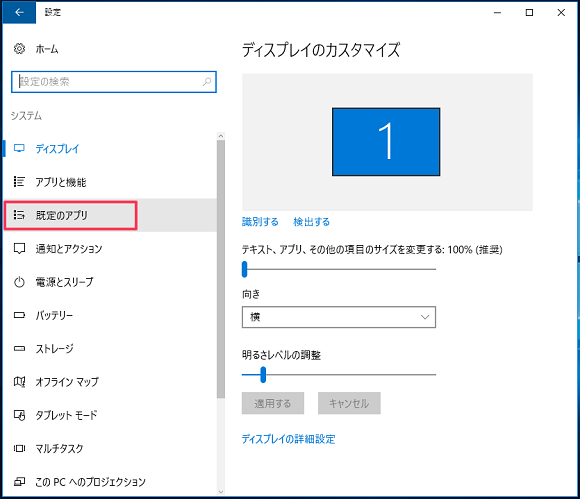The image size is (580, 499).
Task: Click the 既定のアプリ icon
Action: point(19,215)
